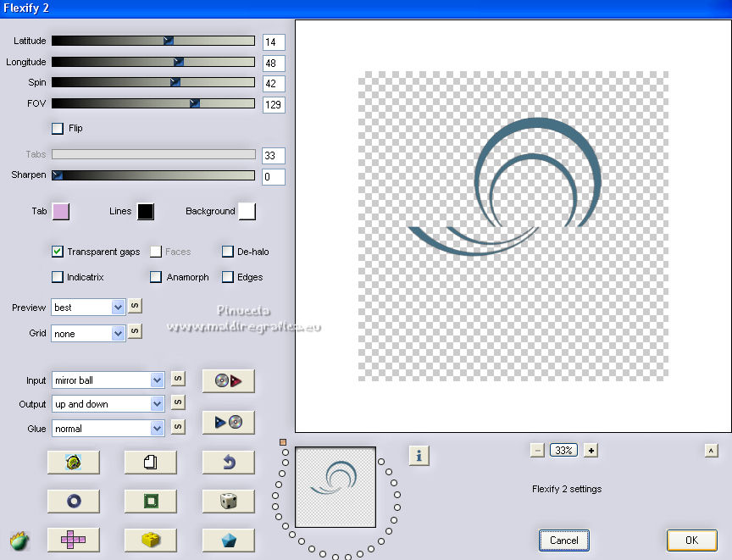Click the dice randomize button
This screenshot has width=732, height=560.
coord(228,502)
